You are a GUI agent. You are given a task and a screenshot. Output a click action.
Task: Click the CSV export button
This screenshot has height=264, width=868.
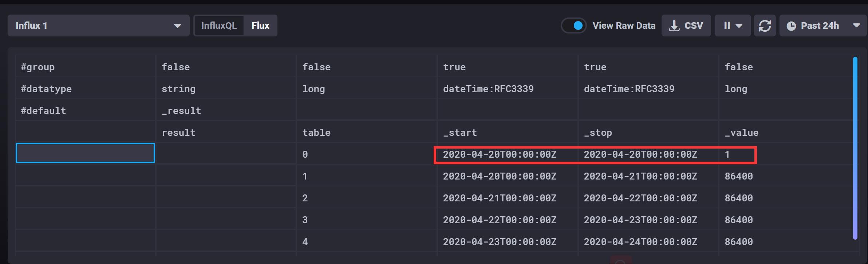click(x=686, y=25)
